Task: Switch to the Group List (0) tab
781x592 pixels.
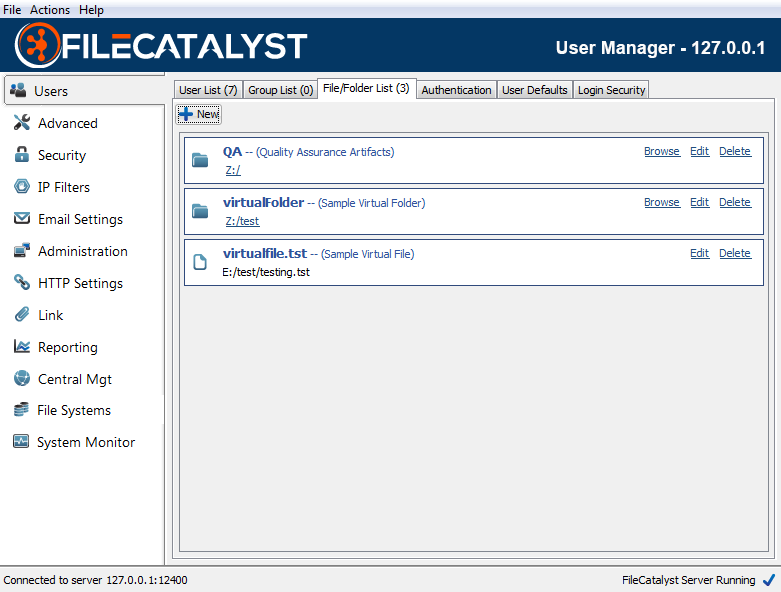Action: (280, 90)
